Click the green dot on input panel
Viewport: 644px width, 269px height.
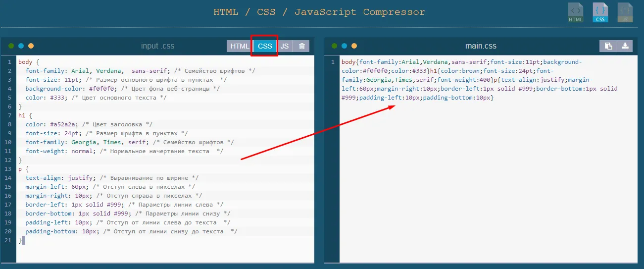click(x=11, y=46)
